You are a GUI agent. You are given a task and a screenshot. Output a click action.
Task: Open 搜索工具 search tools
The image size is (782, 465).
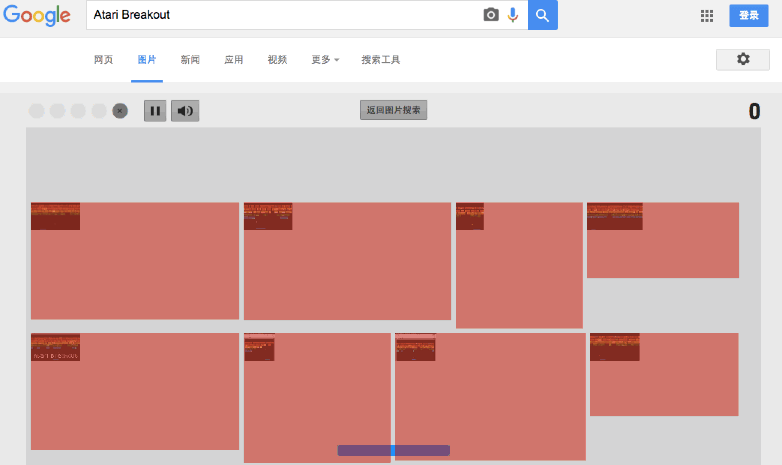click(x=381, y=60)
